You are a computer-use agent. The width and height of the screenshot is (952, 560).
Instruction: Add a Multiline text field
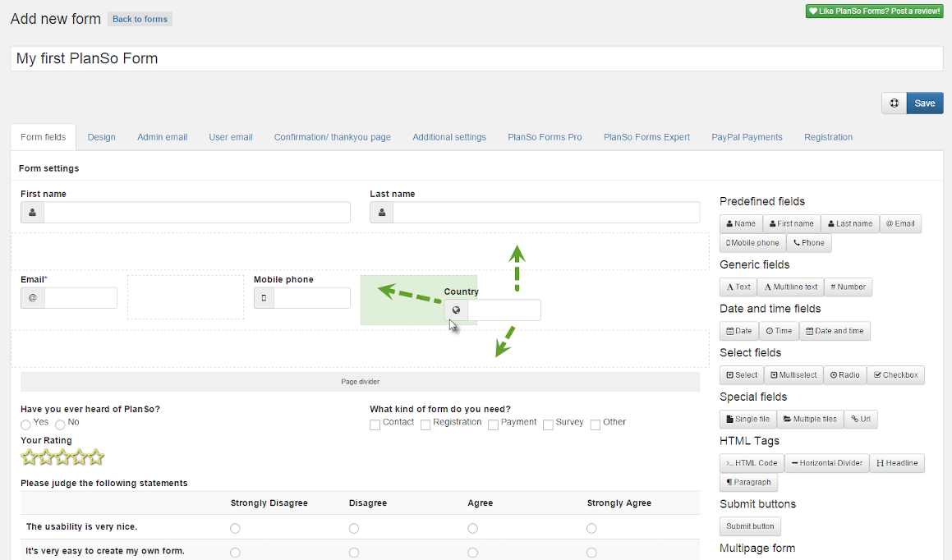pos(790,287)
